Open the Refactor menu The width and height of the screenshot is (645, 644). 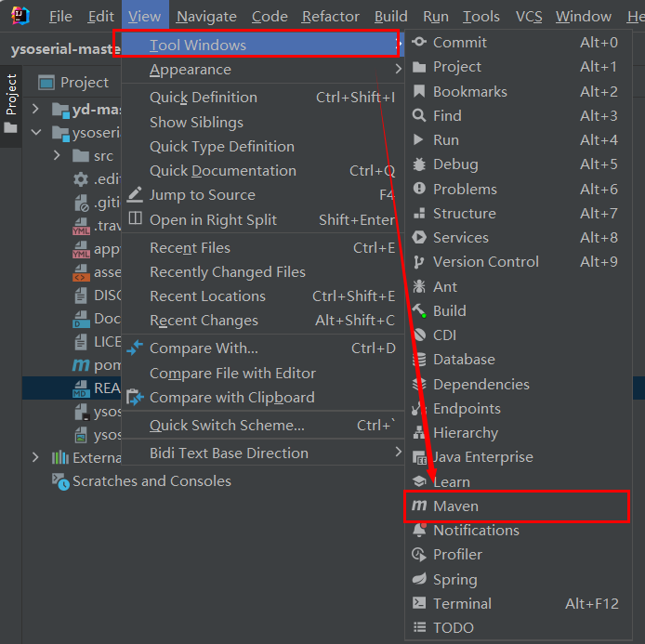pyautogui.click(x=330, y=17)
